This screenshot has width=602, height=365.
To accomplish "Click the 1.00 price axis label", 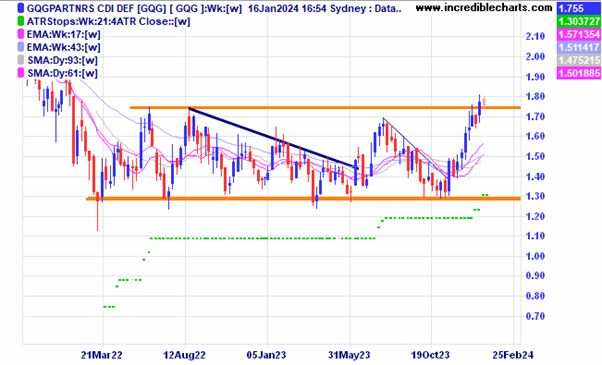I will pyautogui.click(x=535, y=256).
